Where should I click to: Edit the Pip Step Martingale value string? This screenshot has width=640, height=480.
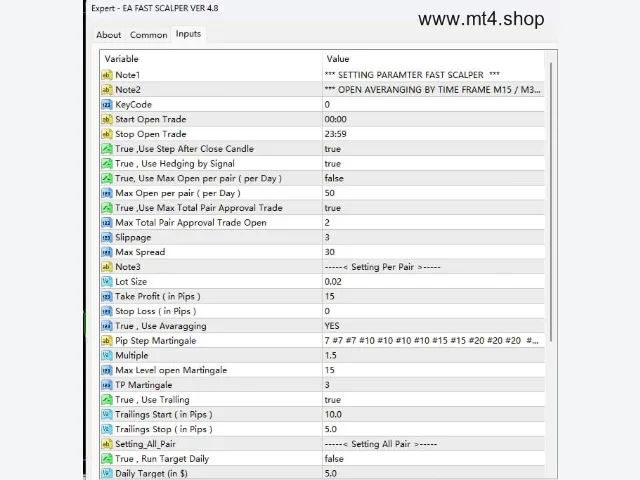[x=433, y=341]
